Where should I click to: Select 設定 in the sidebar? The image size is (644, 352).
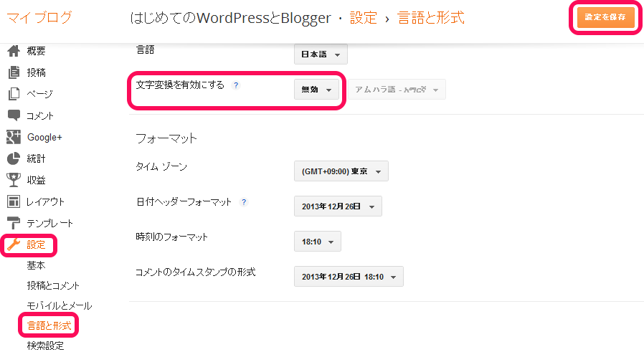36,244
